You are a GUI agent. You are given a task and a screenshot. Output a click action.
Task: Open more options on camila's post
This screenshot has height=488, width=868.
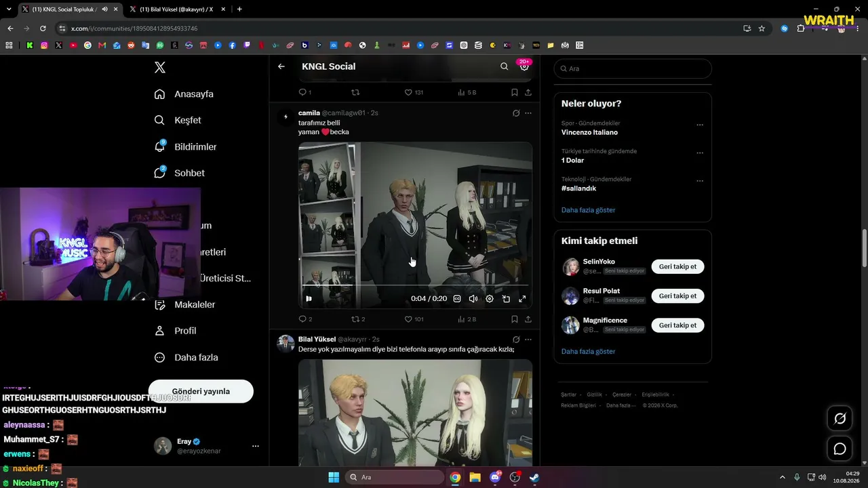(x=528, y=113)
